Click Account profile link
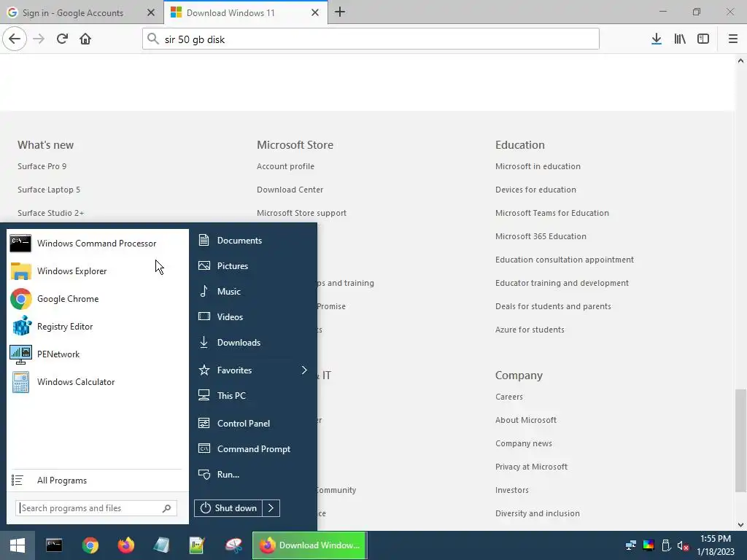Image resolution: width=747 pixels, height=560 pixels. 285,166
